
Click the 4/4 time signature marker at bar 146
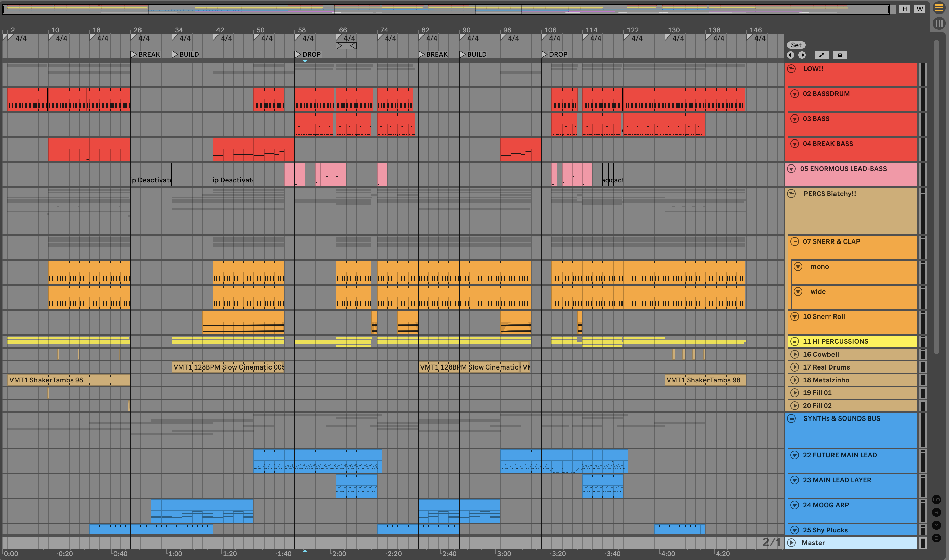click(x=756, y=38)
